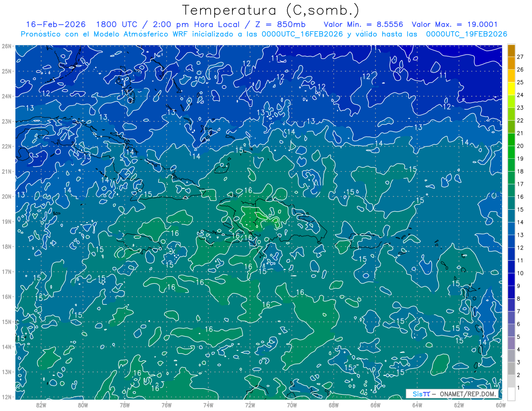Screen dimensions: 532x411
Task: Pick the yellow colorbar swatch between 24 and 25
Action: [x=511, y=89]
